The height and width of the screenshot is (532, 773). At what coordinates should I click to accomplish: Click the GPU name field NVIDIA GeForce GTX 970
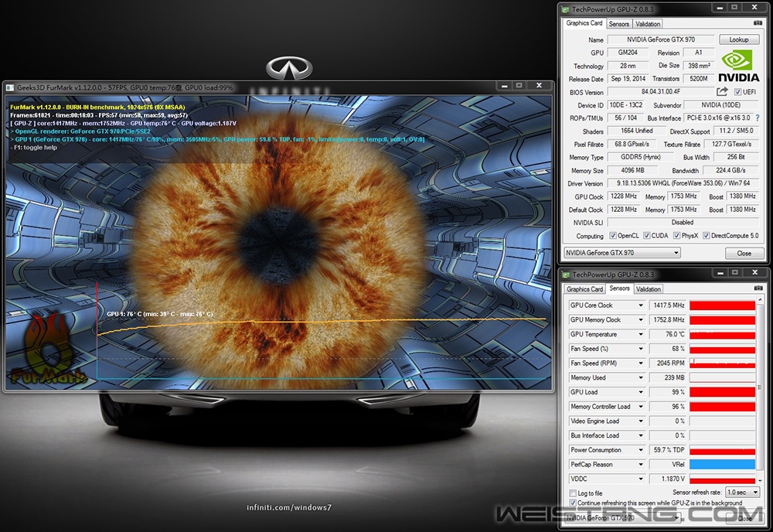click(x=661, y=39)
